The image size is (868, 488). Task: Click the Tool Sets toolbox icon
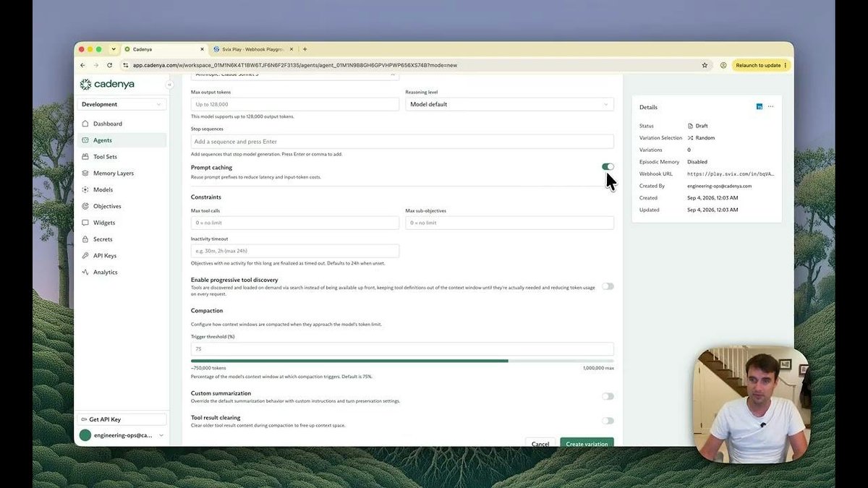tap(85, 157)
